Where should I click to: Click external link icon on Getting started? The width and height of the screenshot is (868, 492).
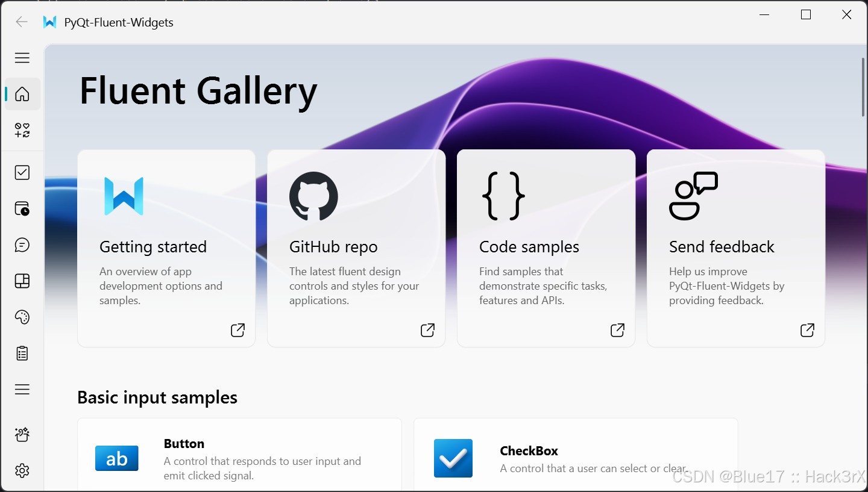coord(238,330)
